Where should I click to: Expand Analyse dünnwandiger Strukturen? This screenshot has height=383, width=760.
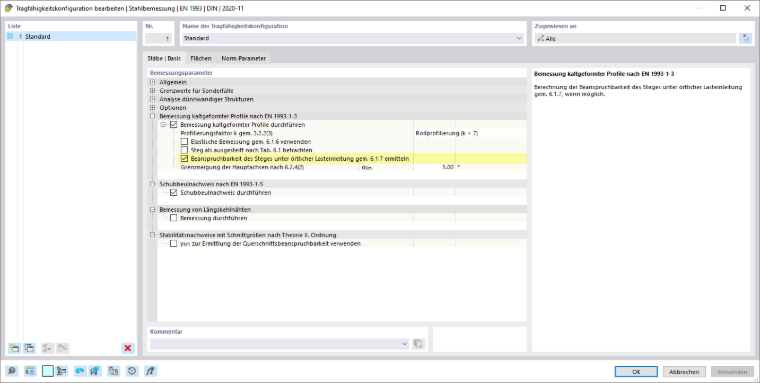click(153, 99)
